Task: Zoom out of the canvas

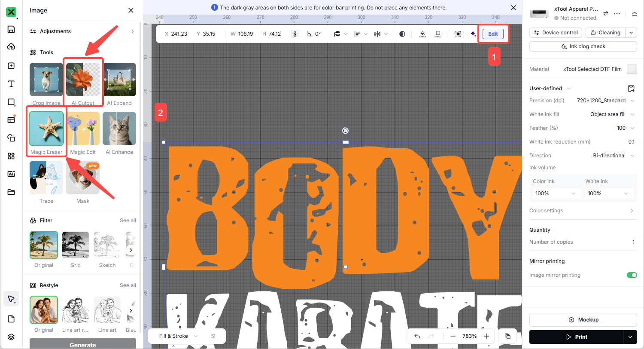Action: [x=453, y=337]
